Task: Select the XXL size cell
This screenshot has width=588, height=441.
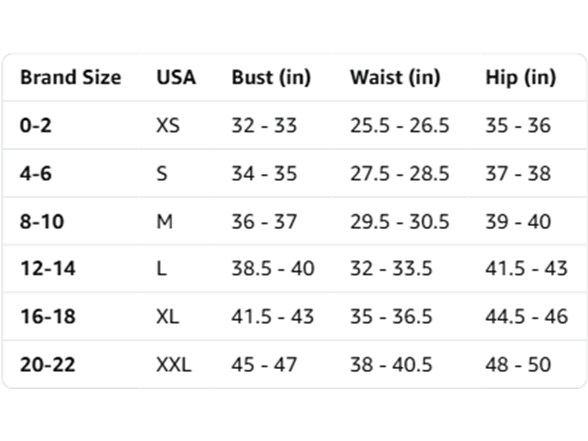Action: coord(174,364)
